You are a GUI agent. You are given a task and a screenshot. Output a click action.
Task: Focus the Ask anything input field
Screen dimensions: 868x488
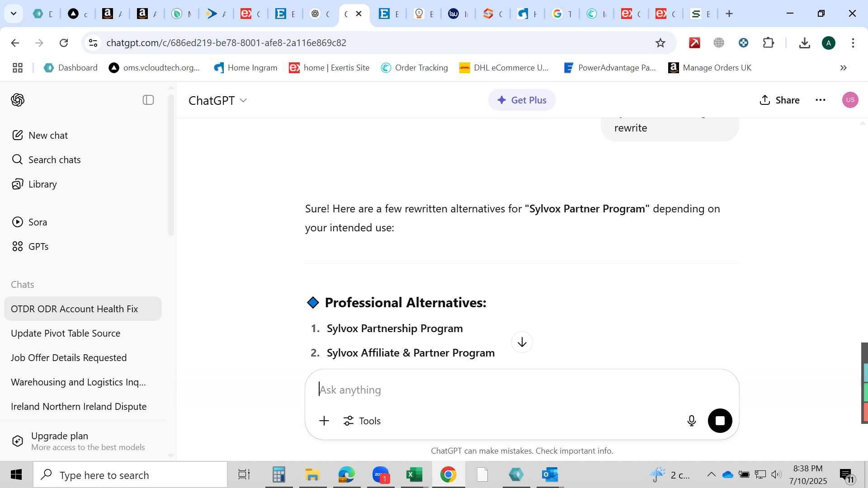522,389
